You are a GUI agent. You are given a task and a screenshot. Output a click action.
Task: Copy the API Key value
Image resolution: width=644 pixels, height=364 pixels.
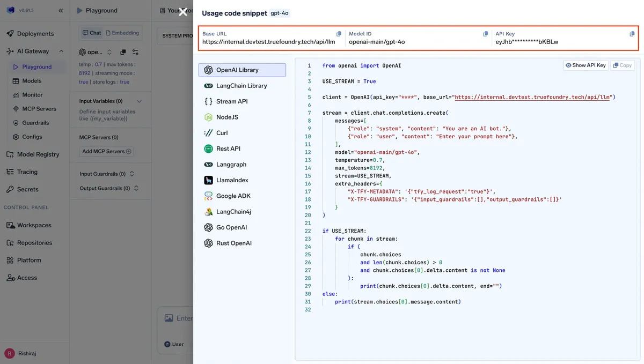pyautogui.click(x=632, y=34)
